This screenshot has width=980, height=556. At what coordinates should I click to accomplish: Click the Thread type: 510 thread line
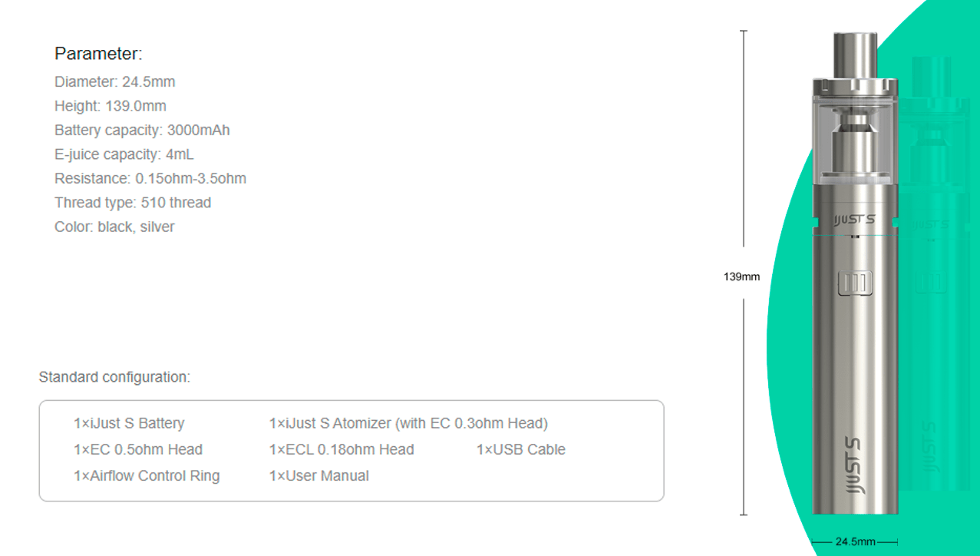click(x=133, y=203)
